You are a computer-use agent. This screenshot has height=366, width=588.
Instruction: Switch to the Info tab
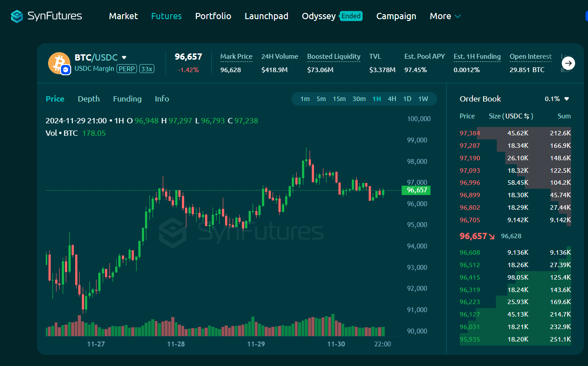tap(162, 99)
